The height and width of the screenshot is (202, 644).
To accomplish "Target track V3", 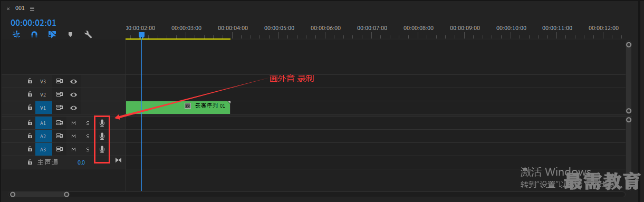I will pyautogui.click(x=43, y=81).
